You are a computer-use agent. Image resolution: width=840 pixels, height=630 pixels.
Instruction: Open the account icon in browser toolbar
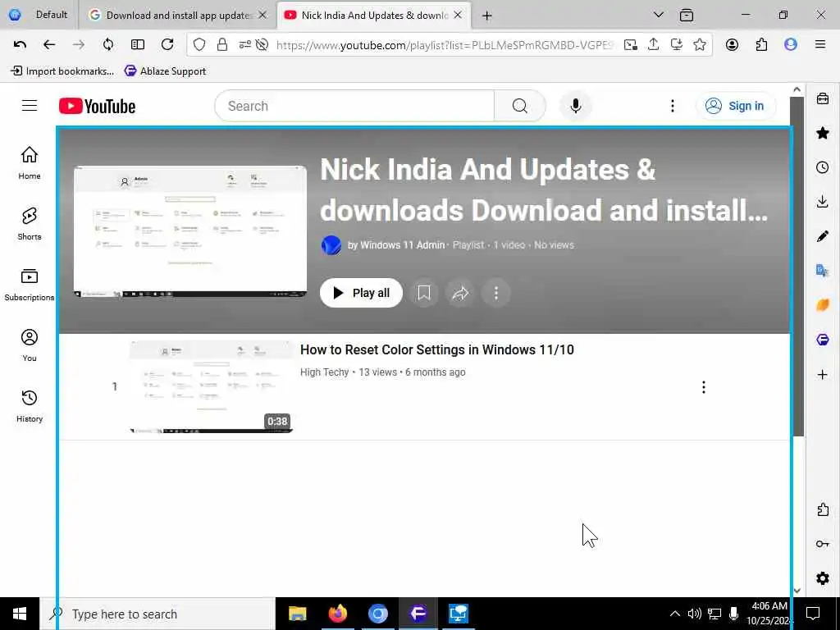coord(732,44)
